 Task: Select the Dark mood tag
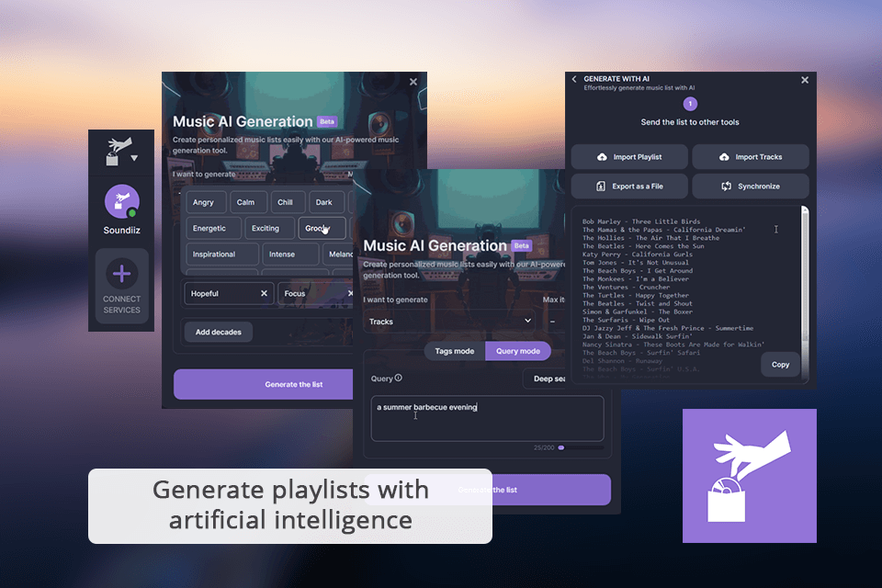click(326, 202)
